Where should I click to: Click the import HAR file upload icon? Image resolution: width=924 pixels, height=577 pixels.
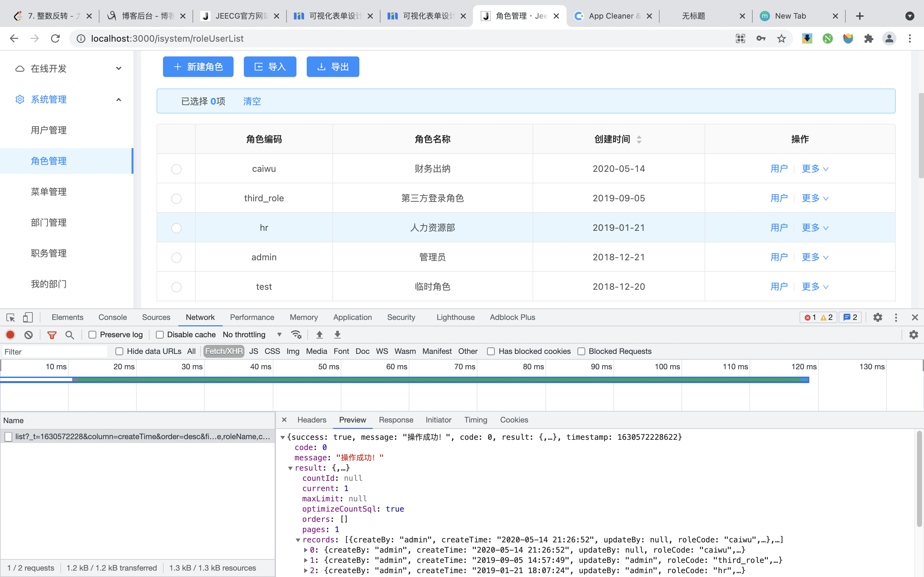coord(320,335)
